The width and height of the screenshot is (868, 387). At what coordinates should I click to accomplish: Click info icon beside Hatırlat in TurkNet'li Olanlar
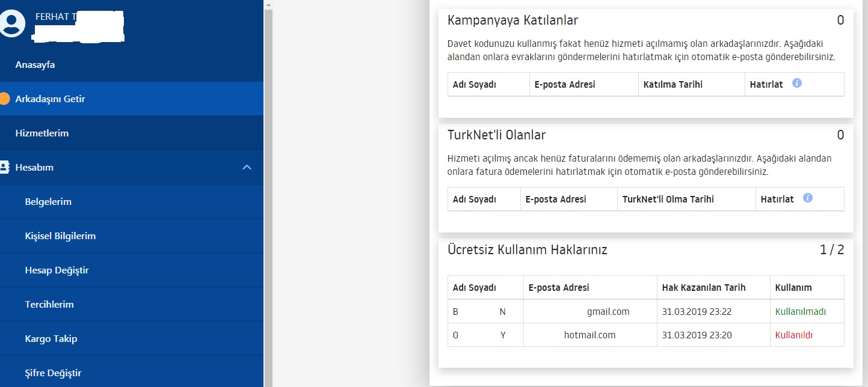pyautogui.click(x=808, y=198)
